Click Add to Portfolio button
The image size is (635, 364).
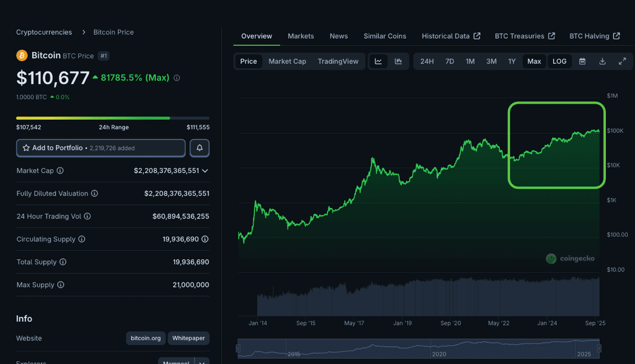(101, 148)
